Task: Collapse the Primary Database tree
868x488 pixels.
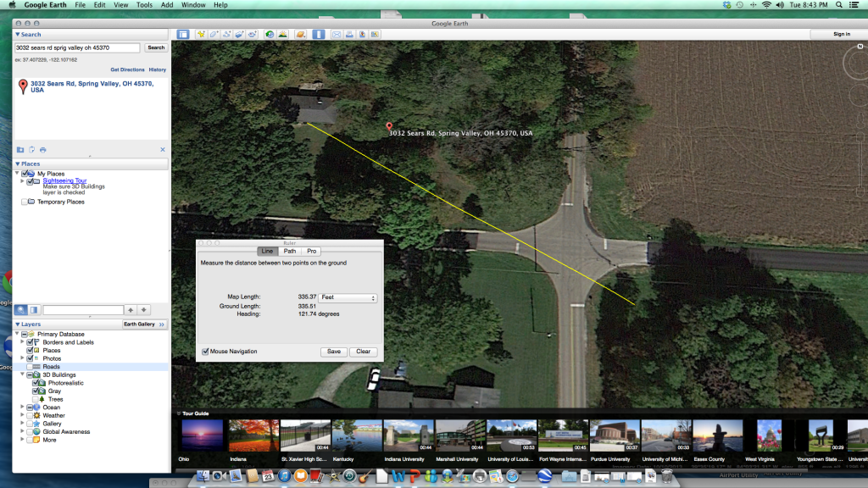Action: [17, 334]
